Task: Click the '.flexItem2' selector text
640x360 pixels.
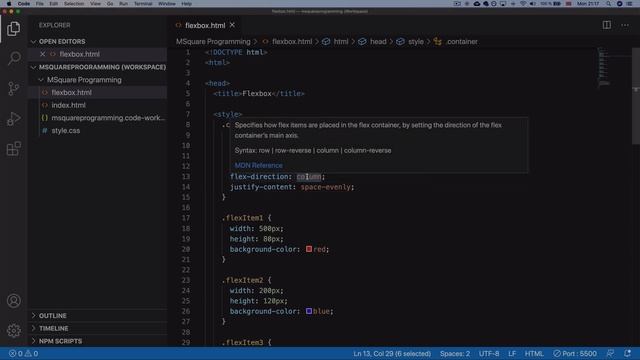Action: tap(242, 280)
